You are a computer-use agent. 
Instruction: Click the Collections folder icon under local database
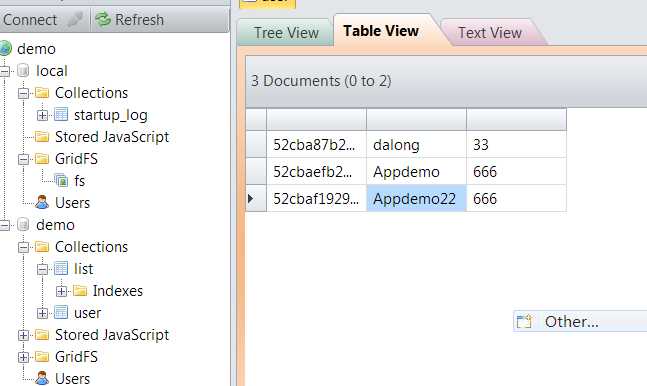pos(42,93)
